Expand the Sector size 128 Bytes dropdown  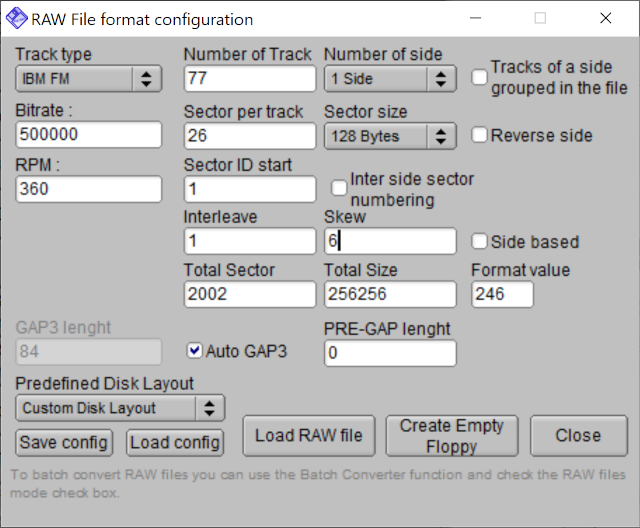pyautogui.click(x=390, y=136)
